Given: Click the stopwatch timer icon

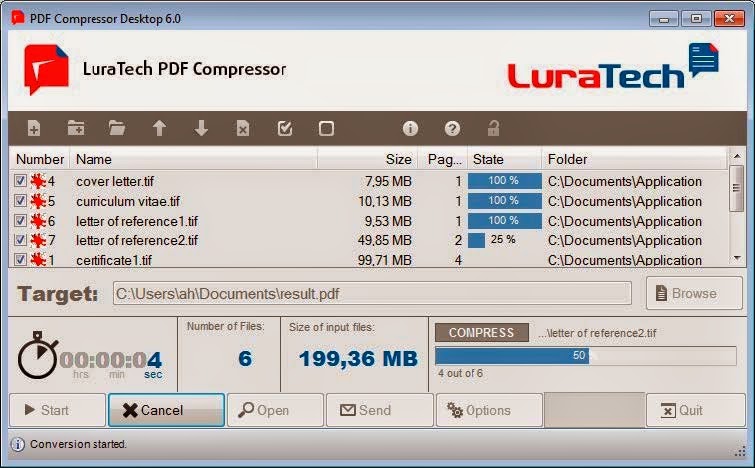Looking at the screenshot, I should pos(38,355).
